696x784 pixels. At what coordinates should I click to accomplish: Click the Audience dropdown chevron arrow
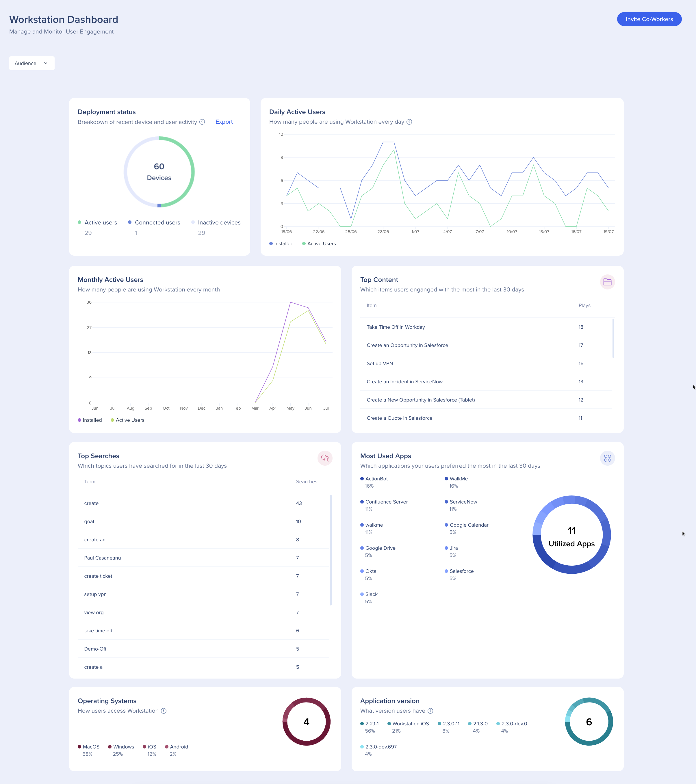(x=46, y=63)
